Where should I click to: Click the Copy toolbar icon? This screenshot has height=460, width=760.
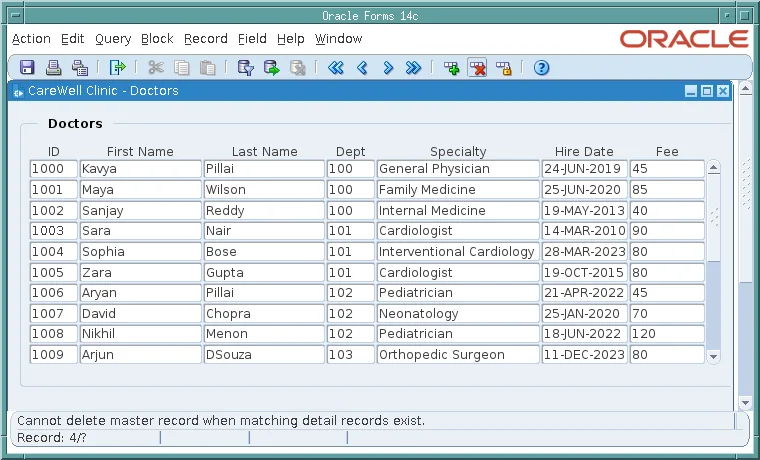coord(182,67)
